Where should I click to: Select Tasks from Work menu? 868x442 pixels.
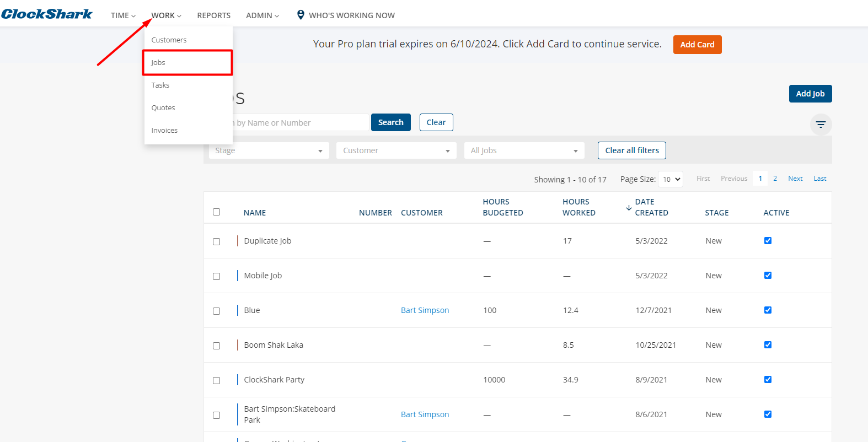188,85
